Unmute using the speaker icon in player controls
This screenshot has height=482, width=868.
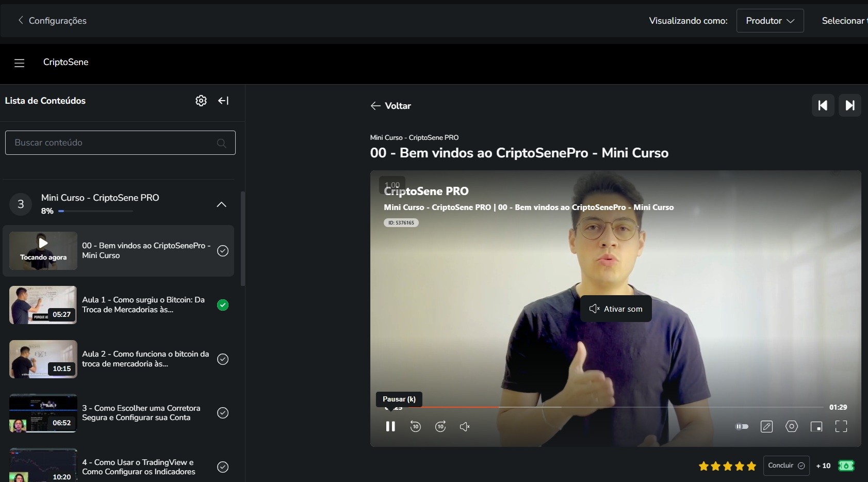pos(465,426)
